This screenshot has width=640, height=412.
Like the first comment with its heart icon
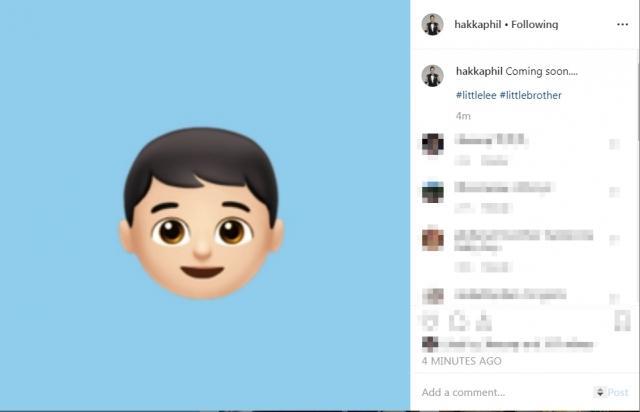614,144
